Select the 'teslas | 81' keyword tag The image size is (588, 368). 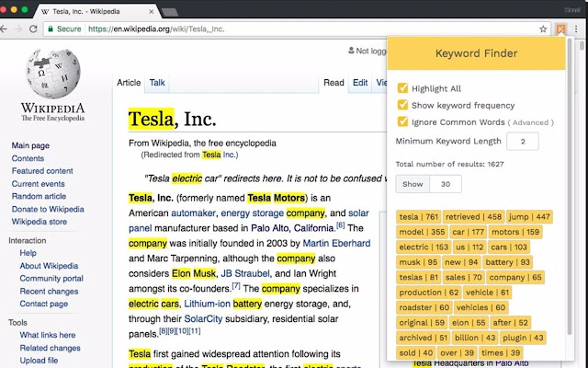419,277
